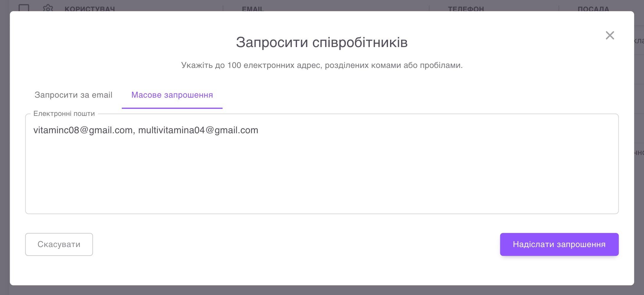
Task: Click the purple tab underline indicator
Action: pyautogui.click(x=172, y=108)
